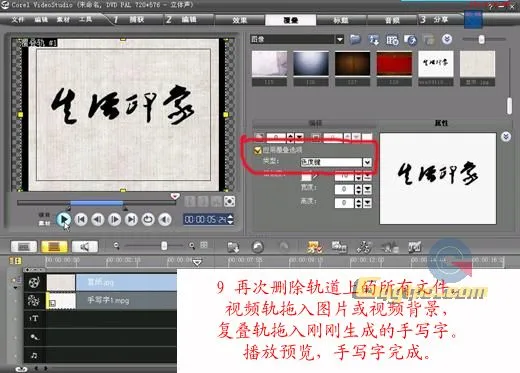Toggle the 应用覆叠选项 checkbox
The width and height of the screenshot is (520, 373).
257,150
